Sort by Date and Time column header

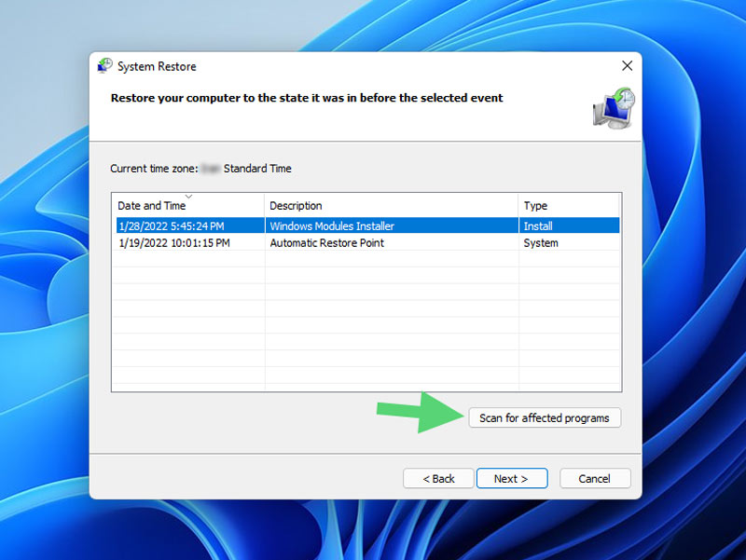(151, 205)
